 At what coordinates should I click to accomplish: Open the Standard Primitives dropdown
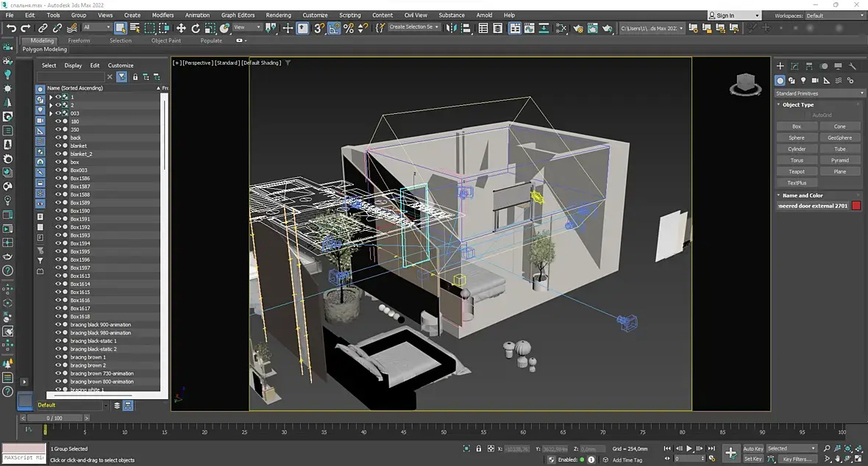(x=819, y=93)
